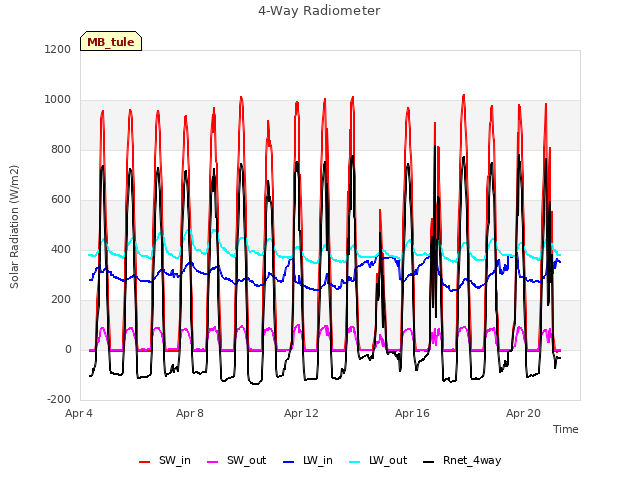
Task: Toggle the LW_in legend entry
Action: (308, 461)
